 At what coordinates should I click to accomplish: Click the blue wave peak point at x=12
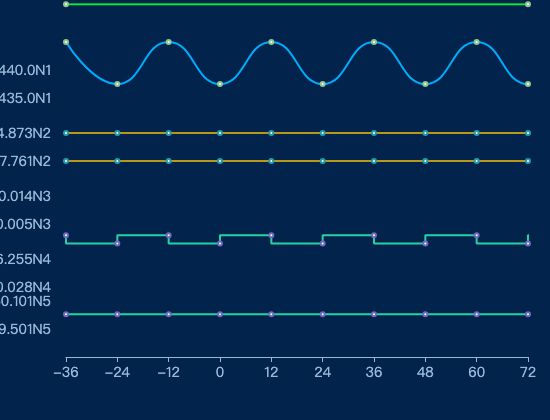tap(271, 42)
